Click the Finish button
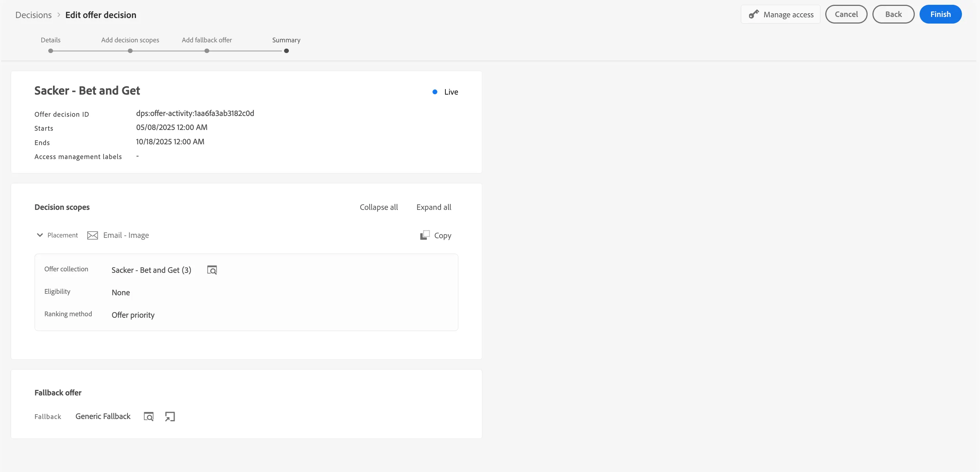This screenshot has height=472, width=980. pos(941,14)
